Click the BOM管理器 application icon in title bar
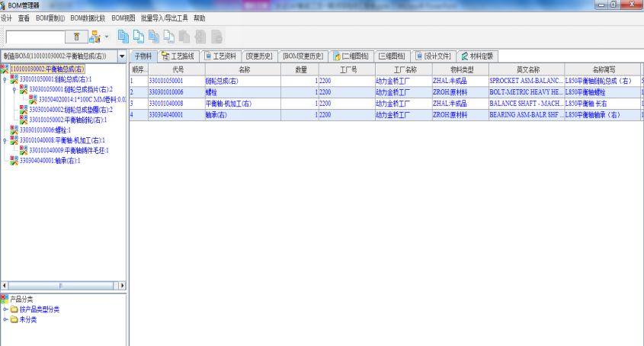Viewport: 644px width, 346px height. click(x=3, y=5)
